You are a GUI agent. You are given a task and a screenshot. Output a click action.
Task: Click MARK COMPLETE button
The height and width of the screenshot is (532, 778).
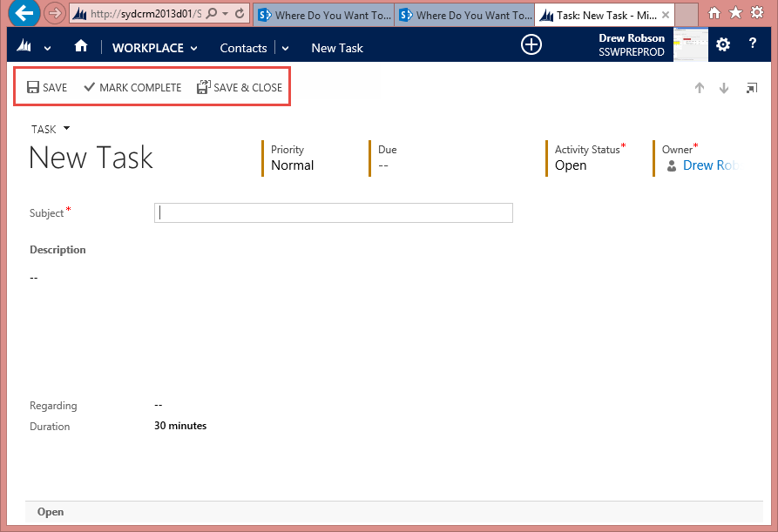click(x=132, y=88)
